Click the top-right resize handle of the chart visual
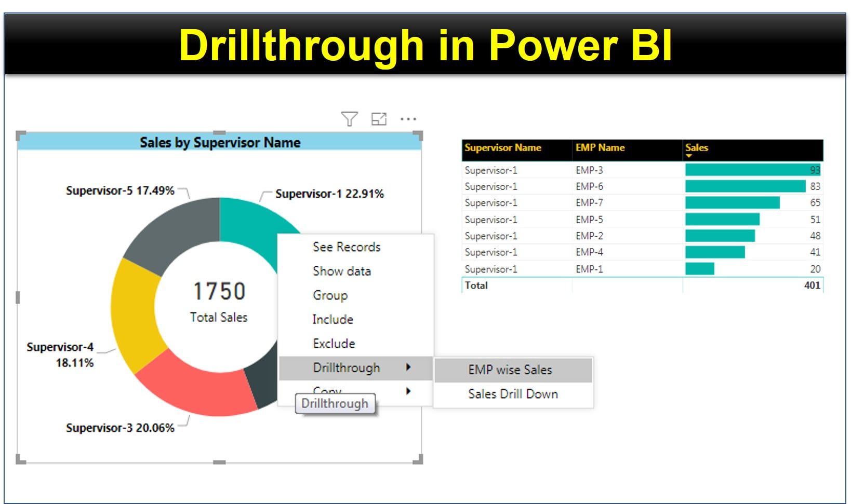The height and width of the screenshot is (504, 851). pos(418,136)
